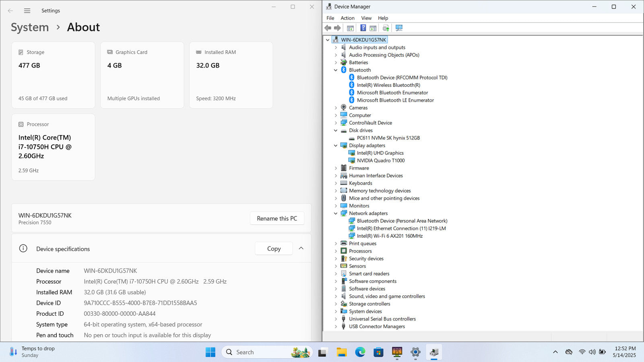The width and height of the screenshot is (644, 362).
Task: Click the Storage card icon
Action: click(x=21, y=52)
